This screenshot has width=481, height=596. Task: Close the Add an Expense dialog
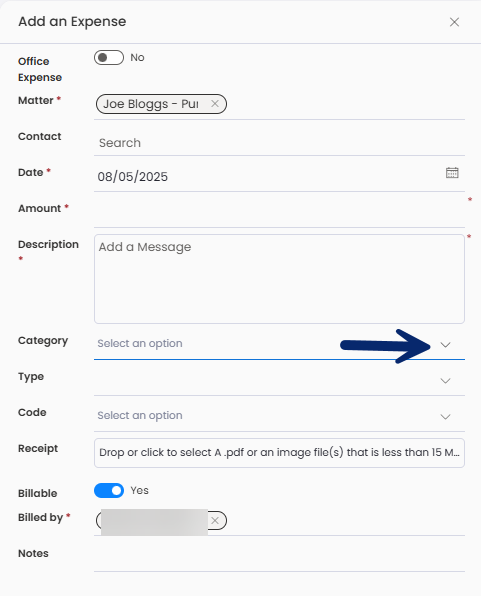[x=454, y=22]
